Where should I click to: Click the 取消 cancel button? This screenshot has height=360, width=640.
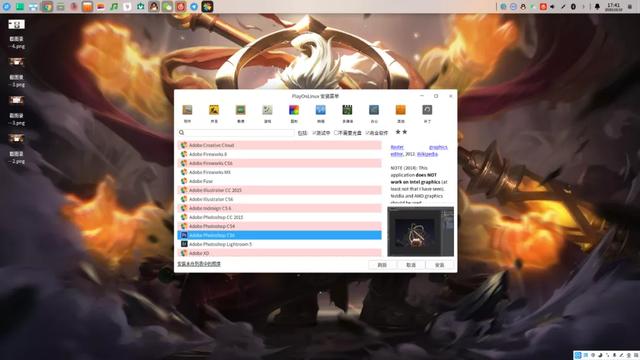point(411,265)
